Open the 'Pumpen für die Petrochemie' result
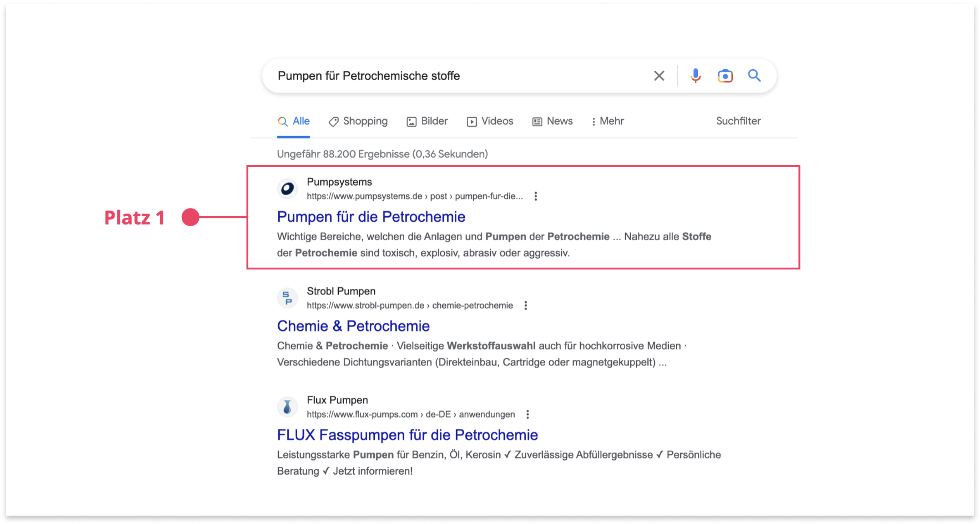Image resolution: width=980 pixels, height=524 pixels. coord(371,217)
